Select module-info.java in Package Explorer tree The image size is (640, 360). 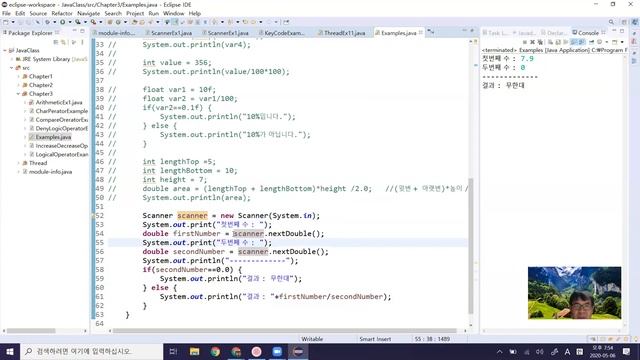coord(50,172)
